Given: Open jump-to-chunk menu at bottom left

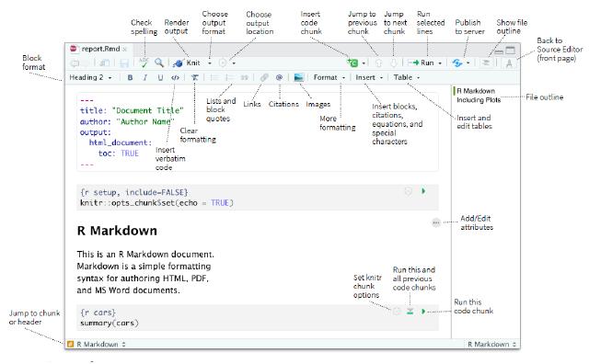Looking at the screenshot, I should pos(97,344).
